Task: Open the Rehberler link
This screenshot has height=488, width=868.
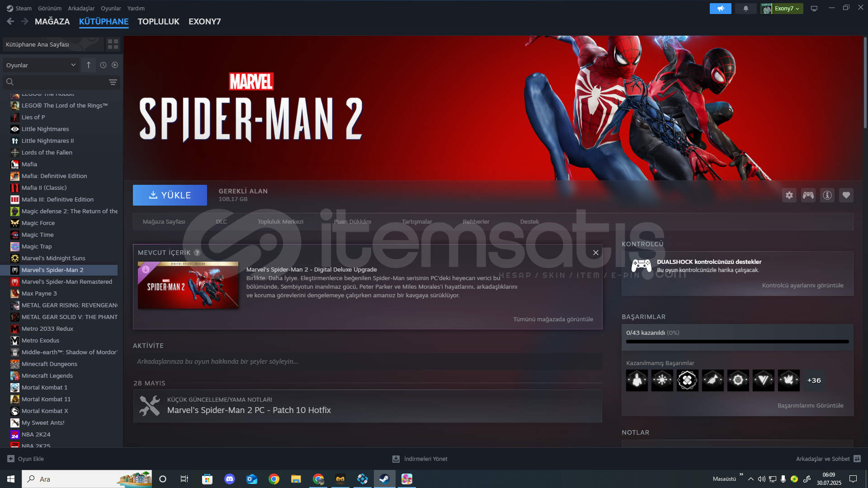Action: tap(476, 221)
